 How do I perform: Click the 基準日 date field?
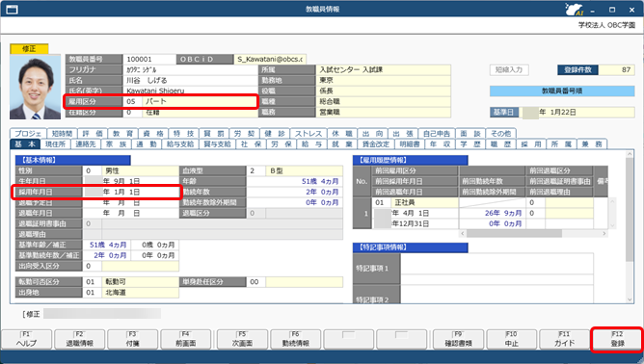pyautogui.click(x=577, y=112)
